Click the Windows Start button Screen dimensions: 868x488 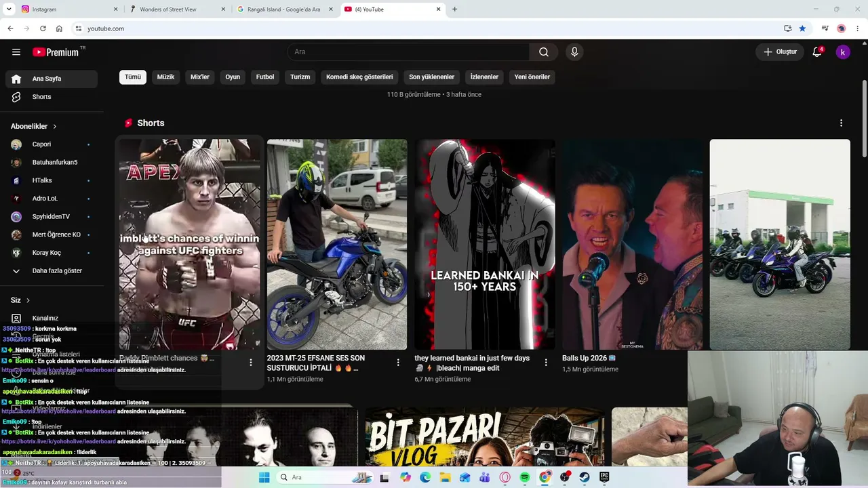tap(264, 477)
